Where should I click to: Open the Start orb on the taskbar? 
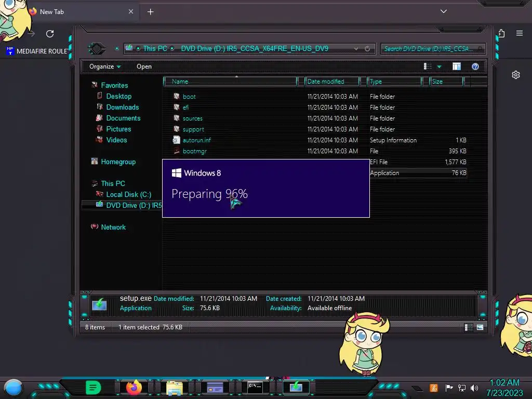pyautogui.click(x=14, y=388)
